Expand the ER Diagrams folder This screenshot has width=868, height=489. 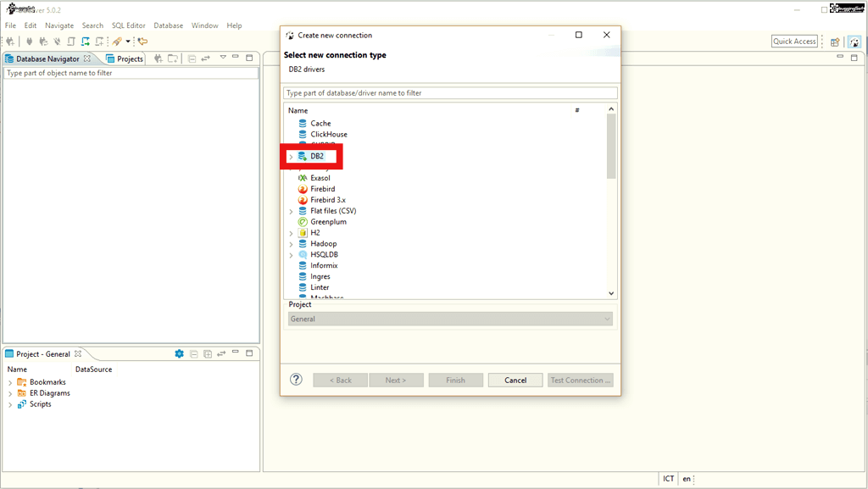(10, 394)
